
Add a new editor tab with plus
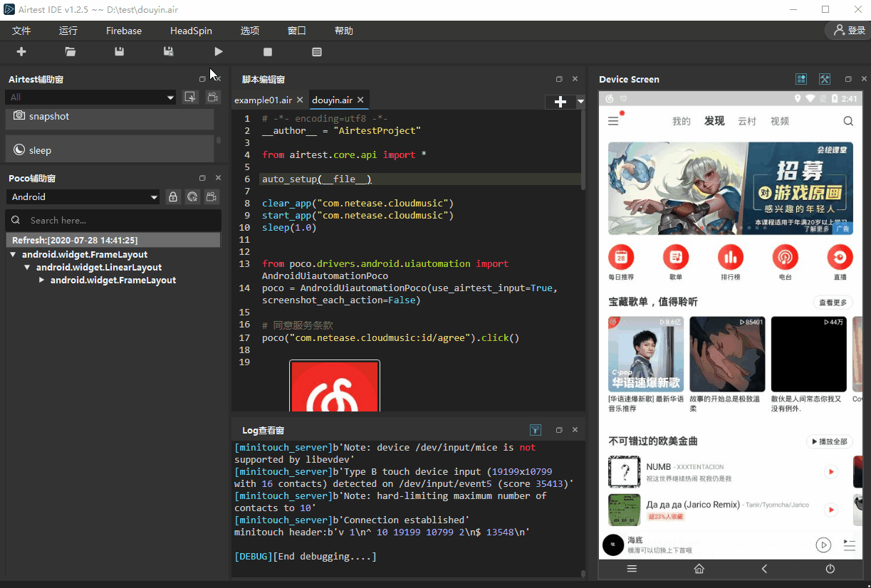[560, 102]
